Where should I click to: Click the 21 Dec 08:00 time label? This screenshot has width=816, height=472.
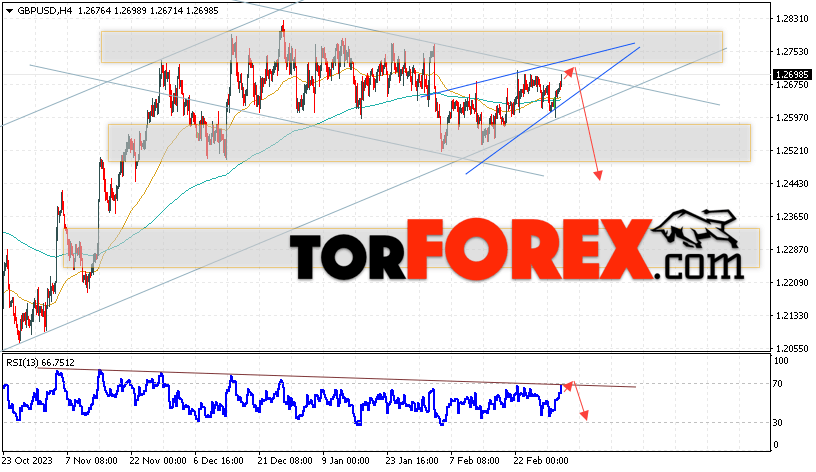click(285, 461)
